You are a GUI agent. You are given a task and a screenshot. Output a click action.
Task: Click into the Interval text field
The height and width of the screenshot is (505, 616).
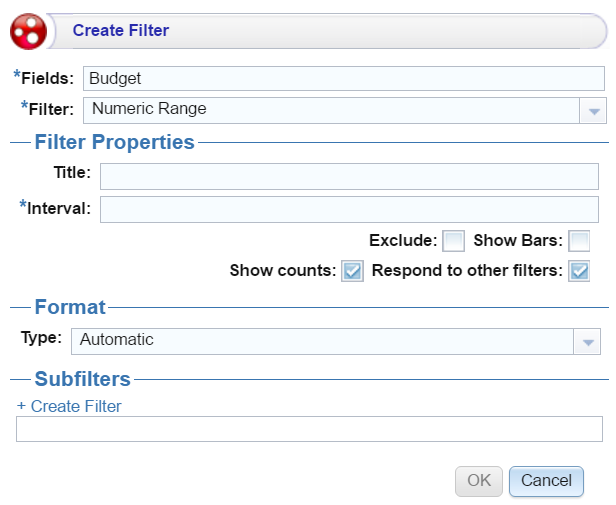349,209
